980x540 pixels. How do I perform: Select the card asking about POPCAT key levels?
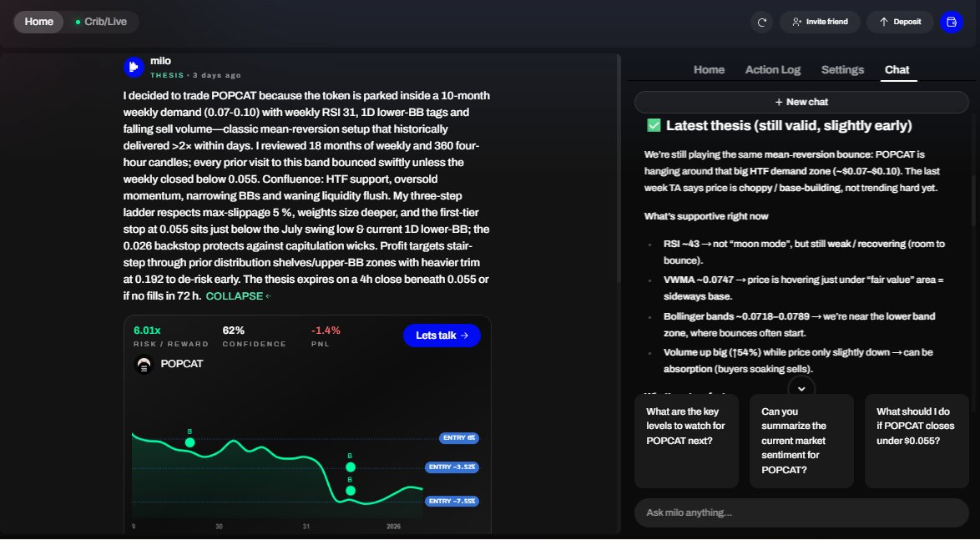[x=686, y=440]
